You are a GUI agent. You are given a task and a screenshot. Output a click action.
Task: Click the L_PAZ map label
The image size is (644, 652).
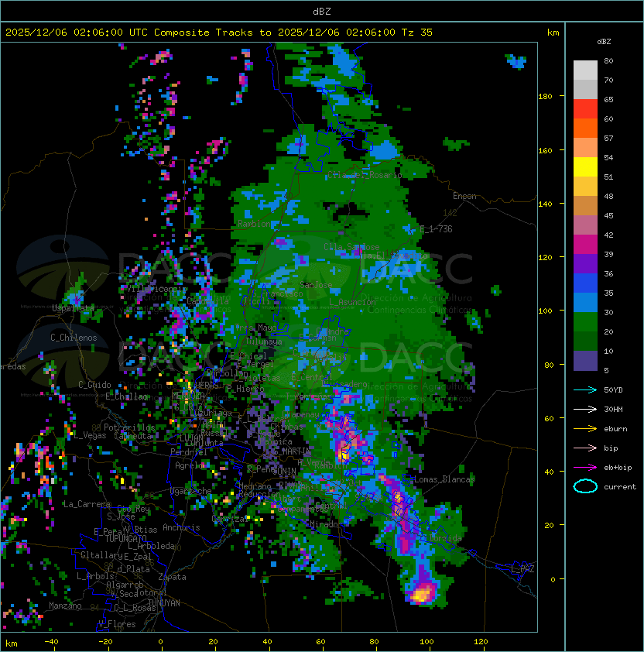[522, 569]
